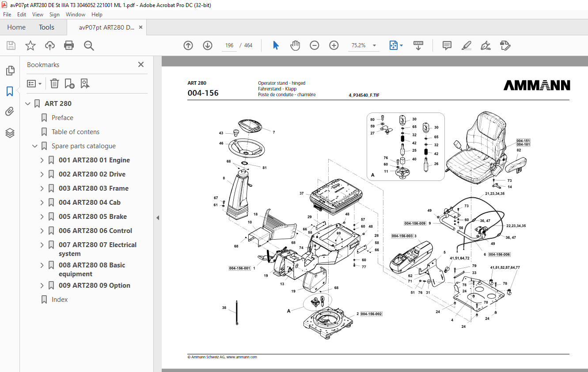Expand the 003 ART280 03 Frame bookmark
This screenshot has width=588, height=372.
(x=42, y=188)
